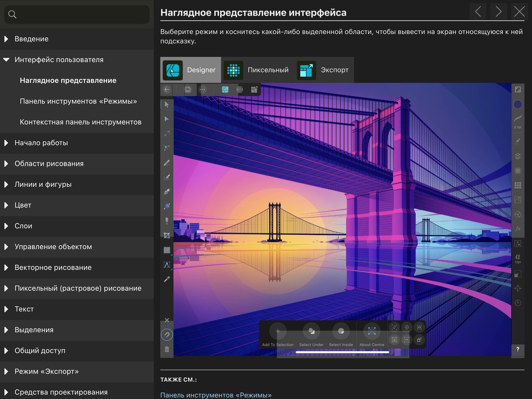532x399 pixels.
Task: Open Наглядное представление menu item
Action: click(x=68, y=80)
